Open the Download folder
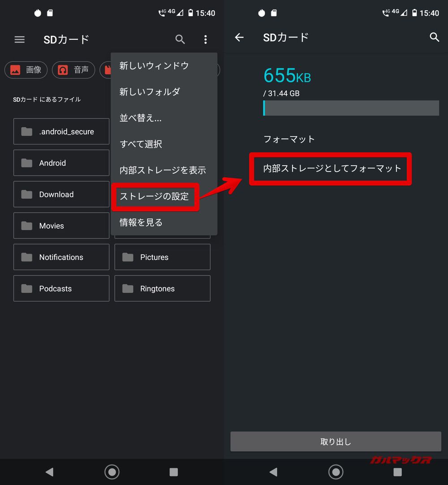Screen dimensions: 448x485 pos(61,194)
